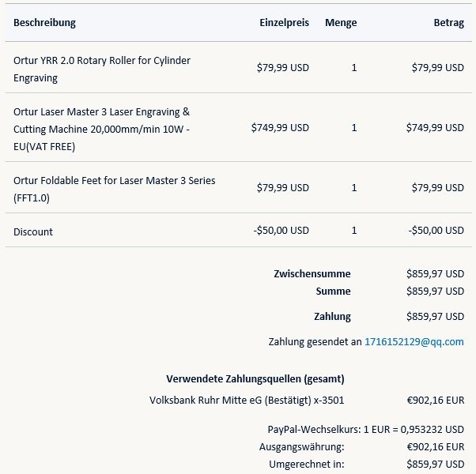Click the 1716152129@qq.com email link

tap(414, 342)
